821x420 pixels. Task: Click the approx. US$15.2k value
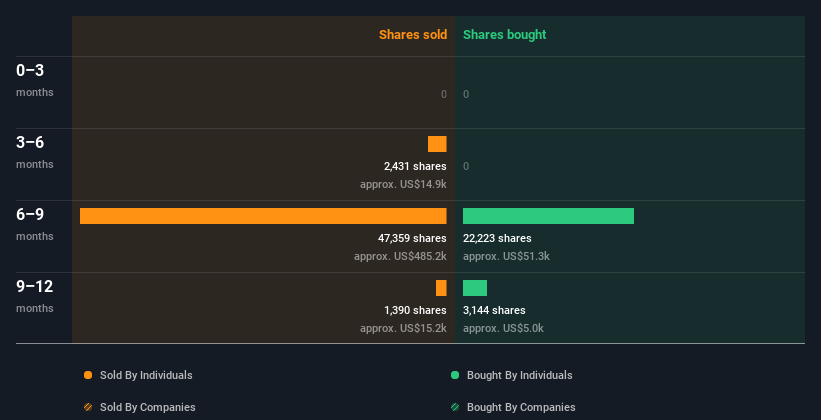403,328
